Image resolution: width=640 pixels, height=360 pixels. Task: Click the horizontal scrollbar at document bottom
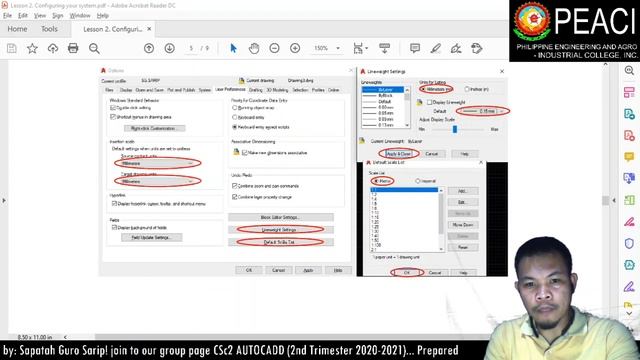tap(292, 337)
